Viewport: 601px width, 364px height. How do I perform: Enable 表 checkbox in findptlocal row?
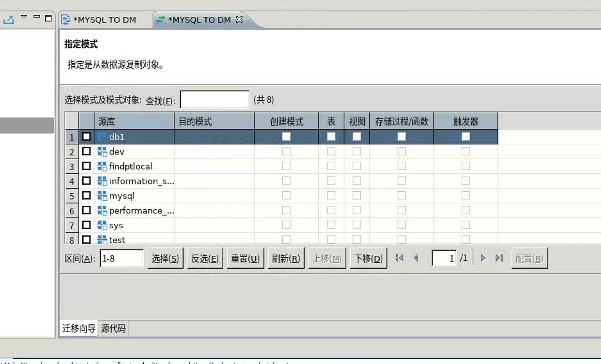(x=331, y=166)
